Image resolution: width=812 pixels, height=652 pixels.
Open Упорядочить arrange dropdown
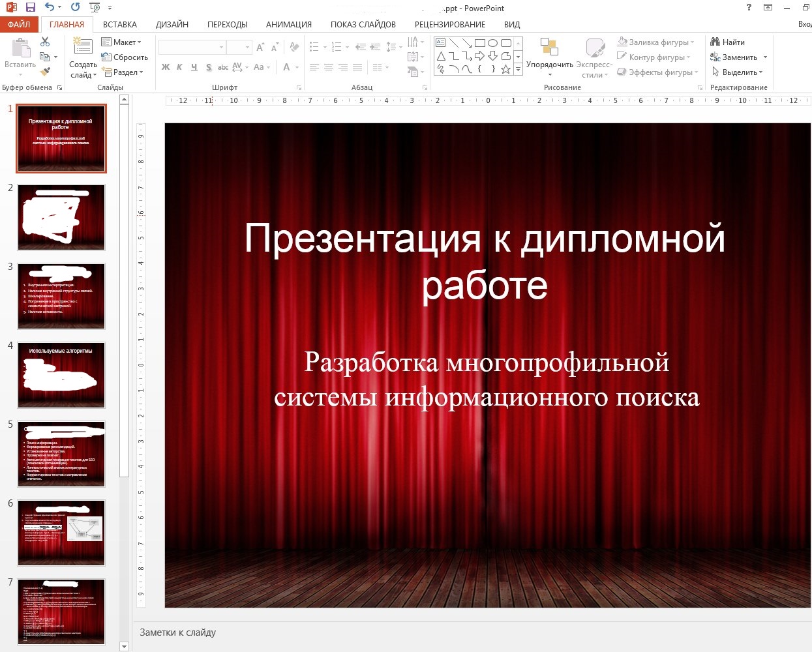point(550,57)
